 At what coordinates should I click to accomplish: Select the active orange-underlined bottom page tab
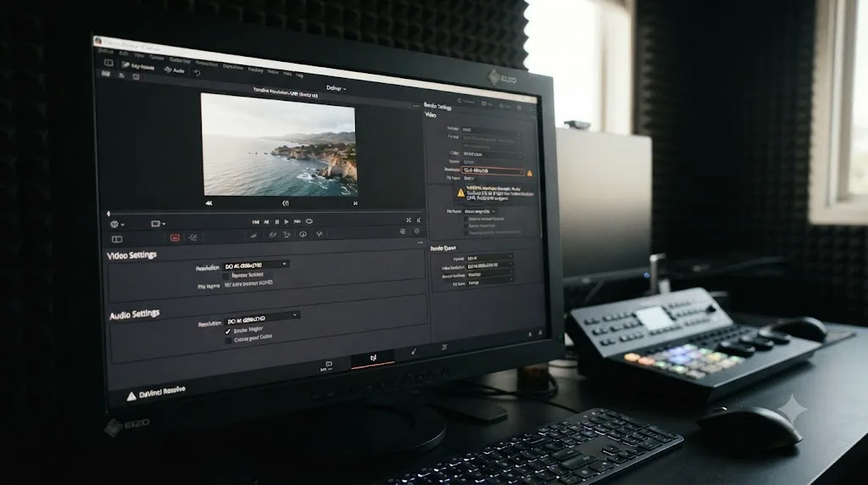click(373, 359)
